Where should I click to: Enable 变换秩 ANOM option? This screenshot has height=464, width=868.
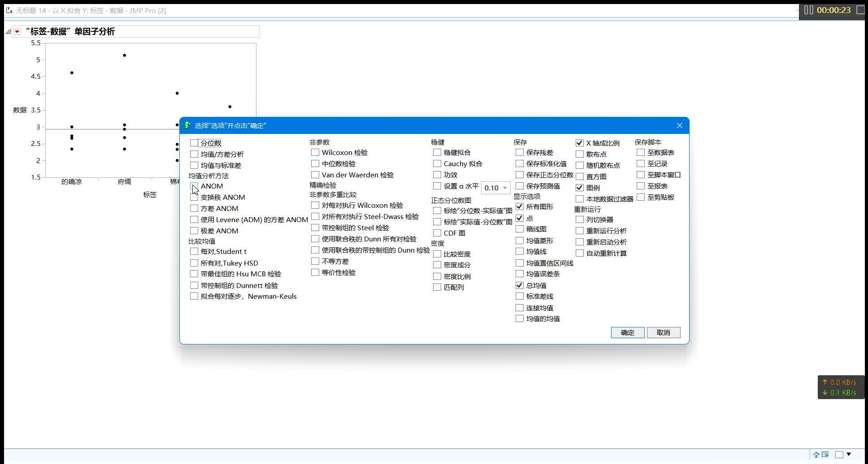click(x=194, y=197)
